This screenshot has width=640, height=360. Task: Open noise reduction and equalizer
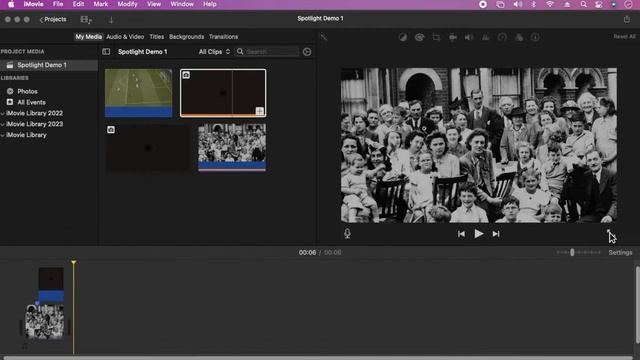(486, 37)
